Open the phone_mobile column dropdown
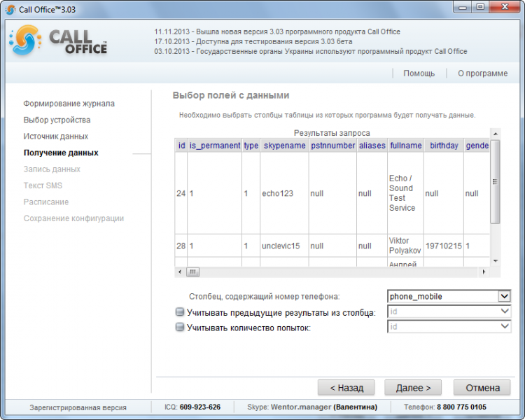This screenshot has width=525, height=420. [504, 296]
